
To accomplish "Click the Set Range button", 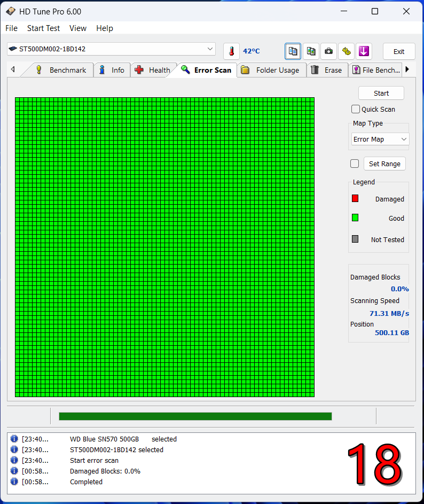I will 384,164.
